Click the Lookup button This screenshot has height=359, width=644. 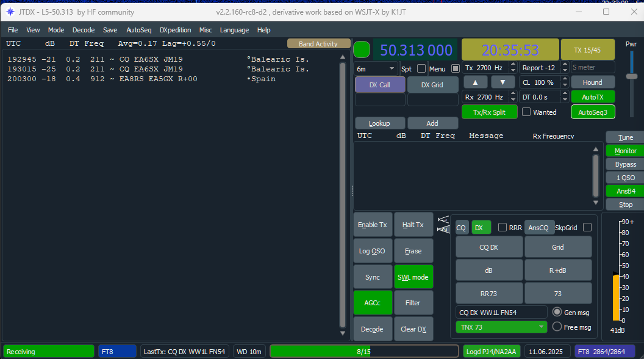(x=379, y=123)
